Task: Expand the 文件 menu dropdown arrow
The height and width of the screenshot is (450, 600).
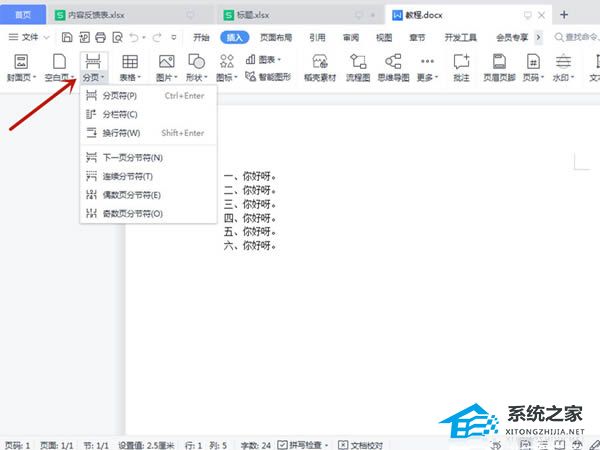Action: tap(46, 37)
